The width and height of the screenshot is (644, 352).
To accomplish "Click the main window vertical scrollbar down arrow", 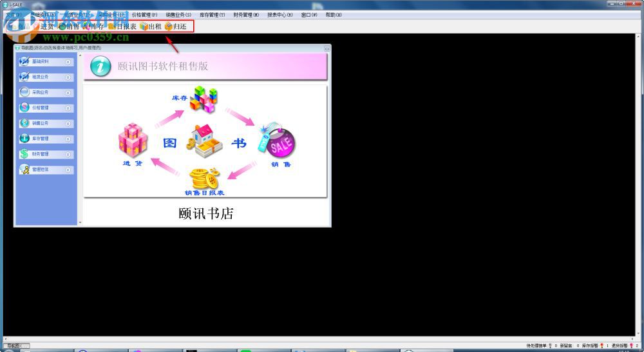I will click(638, 333).
